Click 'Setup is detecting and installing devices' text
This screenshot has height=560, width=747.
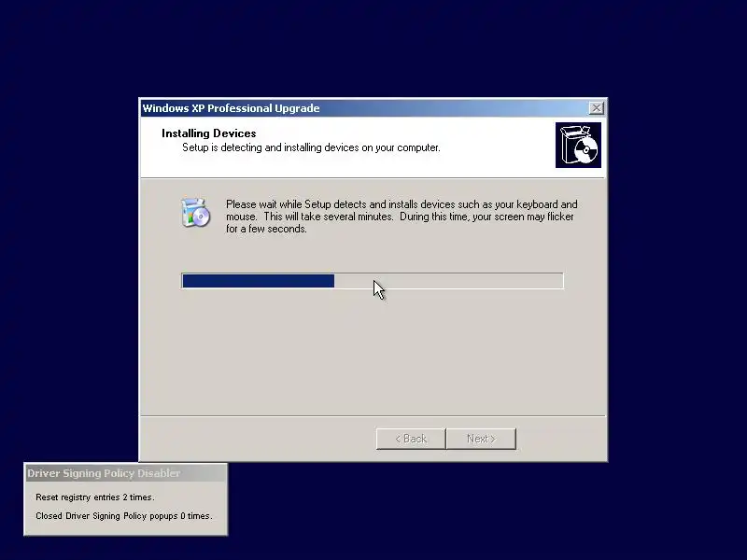311,147
